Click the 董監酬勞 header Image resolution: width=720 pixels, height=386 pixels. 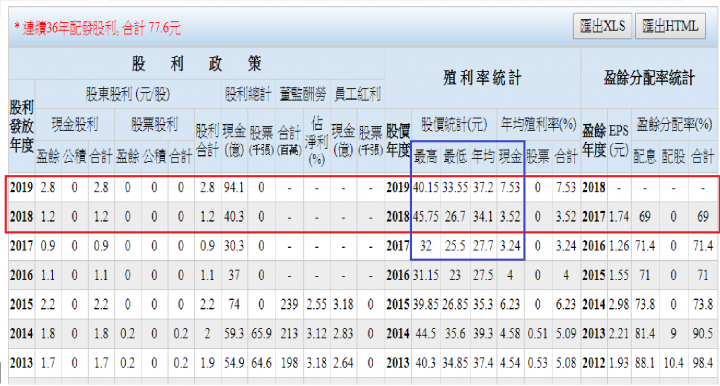(x=303, y=95)
